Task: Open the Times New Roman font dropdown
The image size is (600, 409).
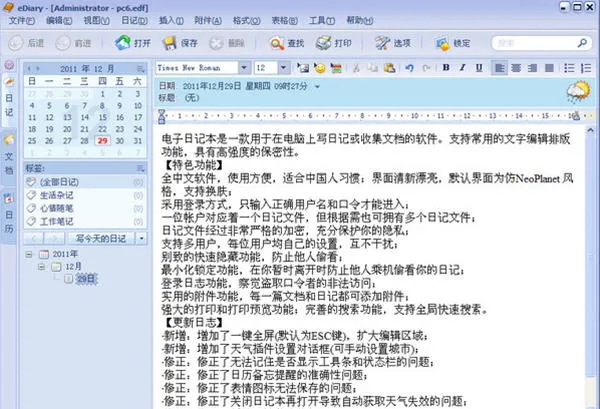Action: point(243,68)
